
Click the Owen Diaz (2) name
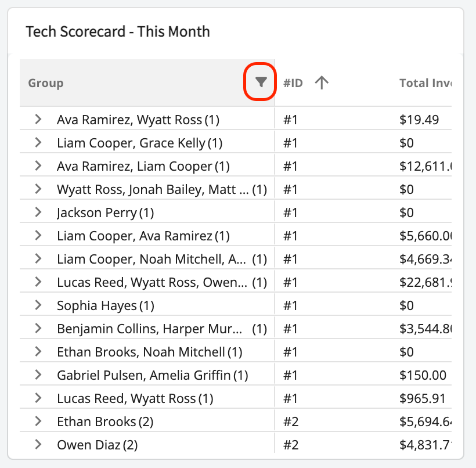[98, 445]
